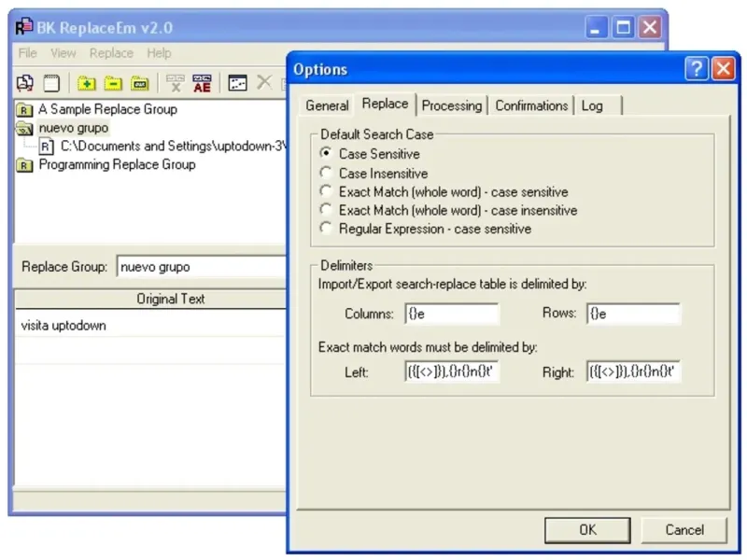
Task: Switch to the General tab
Action: click(x=327, y=105)
